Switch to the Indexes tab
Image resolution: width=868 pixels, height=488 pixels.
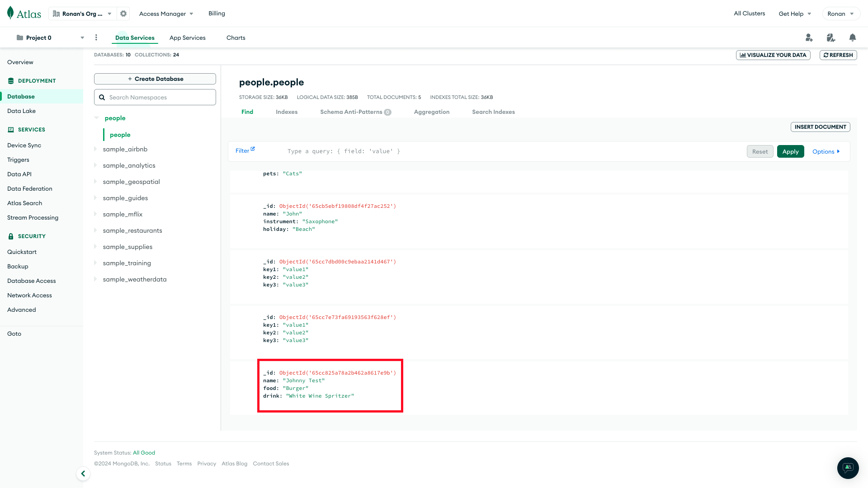coord(287,112)
